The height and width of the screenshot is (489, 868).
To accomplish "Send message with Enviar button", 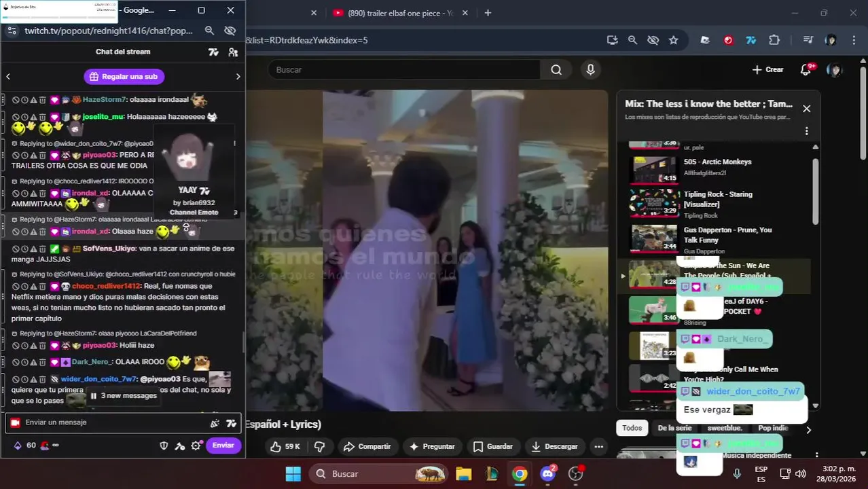I will [223, 446].
